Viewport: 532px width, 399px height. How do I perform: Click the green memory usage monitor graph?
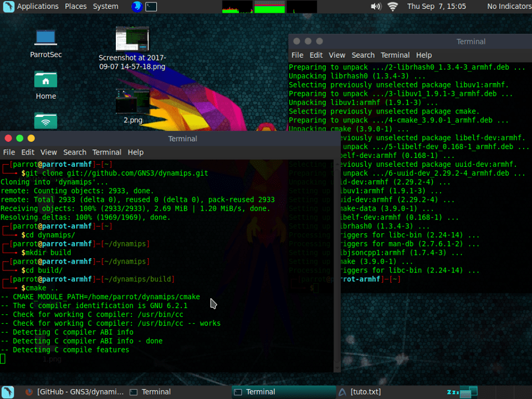[x=270, y=7]
